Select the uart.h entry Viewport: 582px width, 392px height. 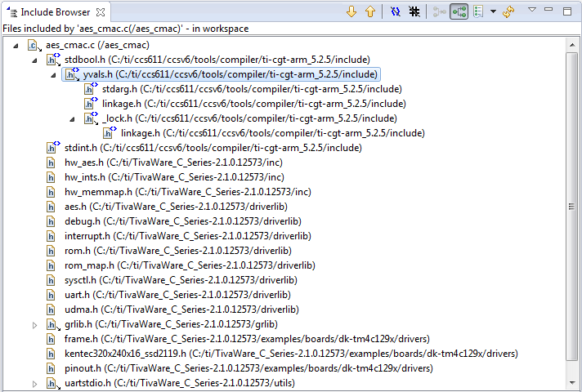click(177, 295)
